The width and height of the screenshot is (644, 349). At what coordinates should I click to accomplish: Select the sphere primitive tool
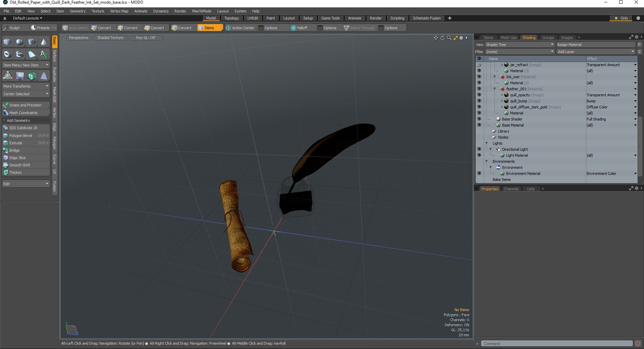pos(19,42)
